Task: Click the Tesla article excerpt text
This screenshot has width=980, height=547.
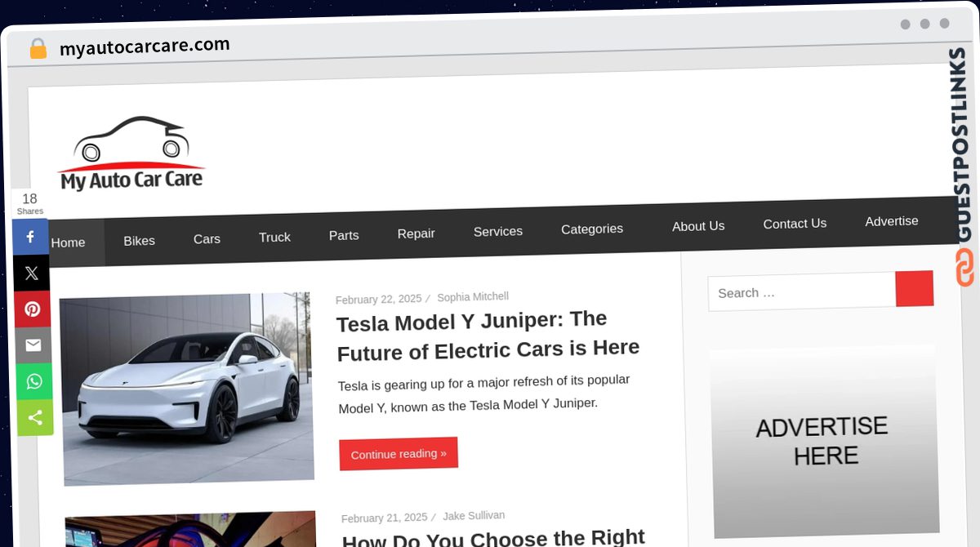Action: (483, 394)
